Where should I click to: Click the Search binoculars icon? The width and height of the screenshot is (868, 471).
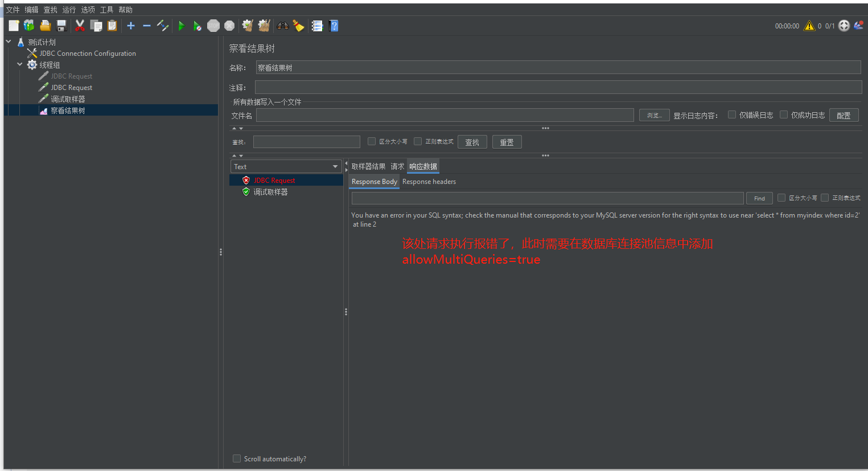pos(283,26)
